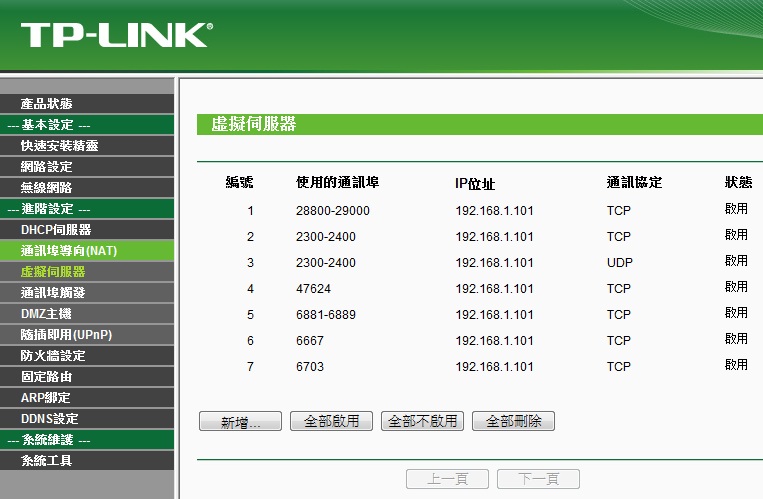Screen dimensions: 763x499
Task: Open DDNS設定 page
Action: coord(49,419)
